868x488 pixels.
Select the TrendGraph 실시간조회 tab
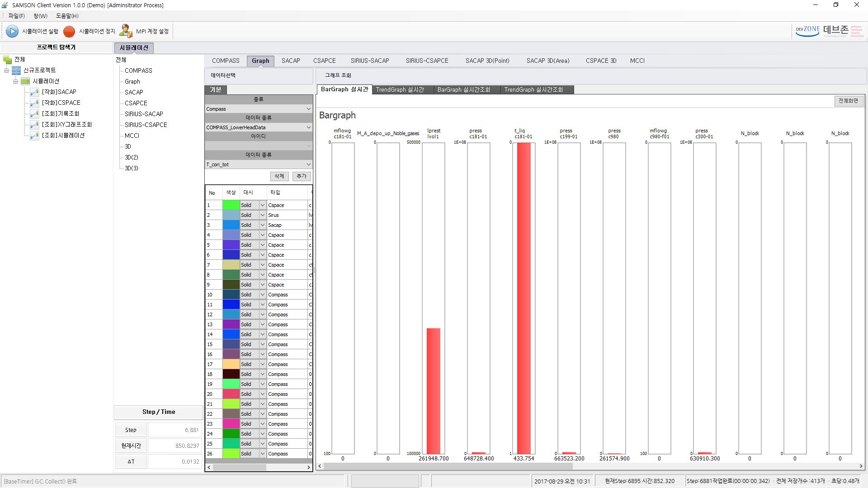[x=533, y=89]
